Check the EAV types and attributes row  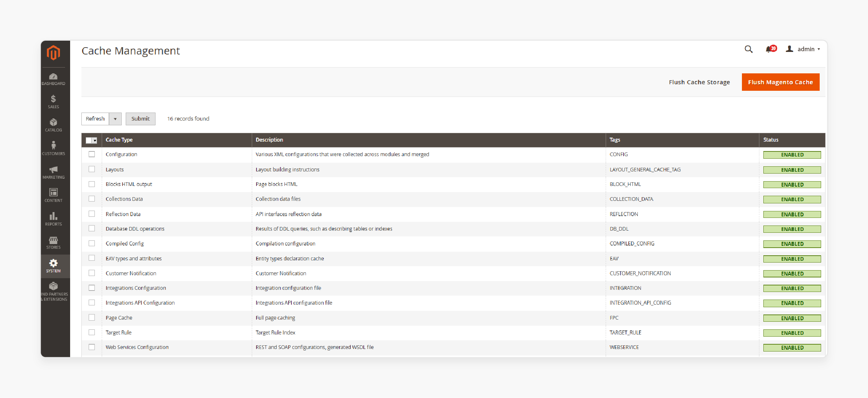click(92, 258)
